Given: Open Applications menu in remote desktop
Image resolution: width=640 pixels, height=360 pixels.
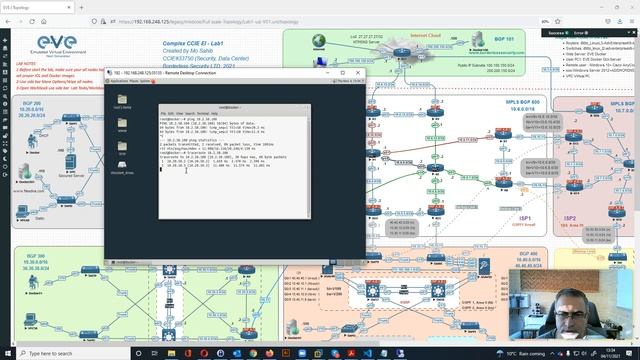Looking at the screenshot, I should (118, 81).
